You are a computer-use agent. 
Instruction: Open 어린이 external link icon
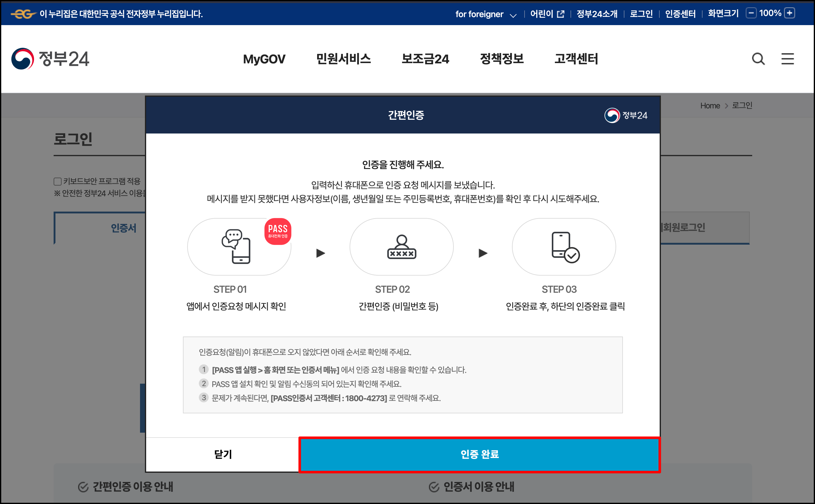coord(561,14)
